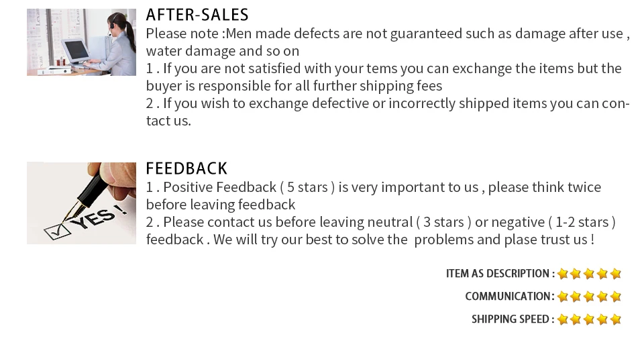Click the pen and YES checkbox image

tap(81, 203)
